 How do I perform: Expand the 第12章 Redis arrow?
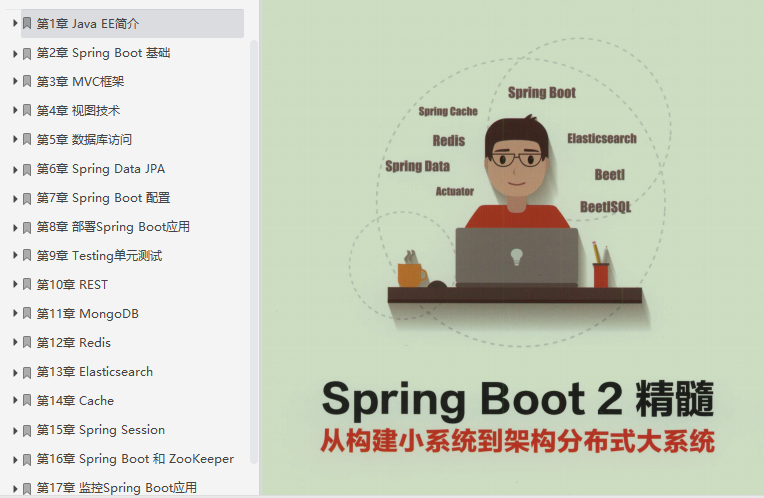(x=15, y=342)
